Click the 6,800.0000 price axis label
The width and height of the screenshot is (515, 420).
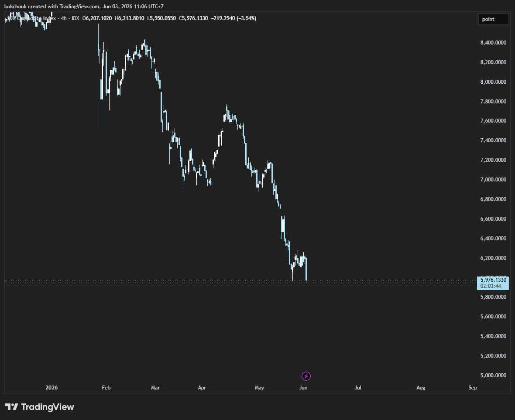coord(493,199)
